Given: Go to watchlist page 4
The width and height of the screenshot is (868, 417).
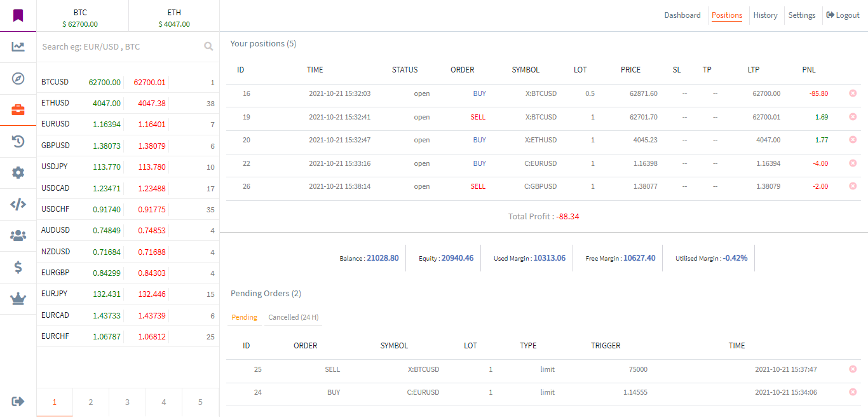Looking at the screenshot, I should coord(164,402).
